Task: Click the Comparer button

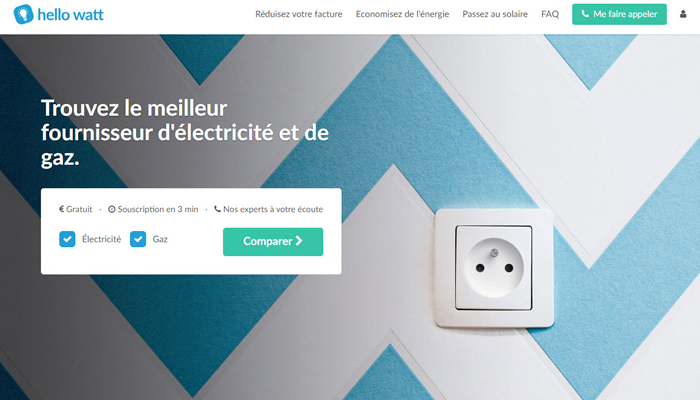Action: coord(273,242)
